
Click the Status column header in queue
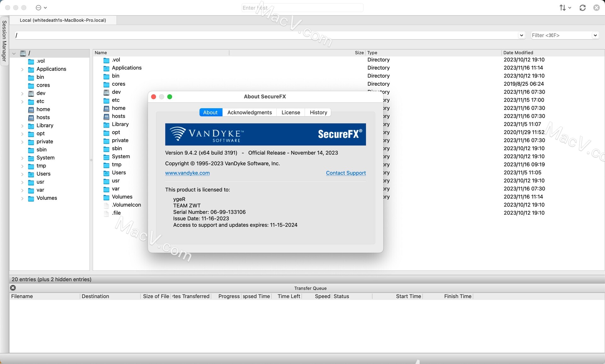tap(352, 296)
